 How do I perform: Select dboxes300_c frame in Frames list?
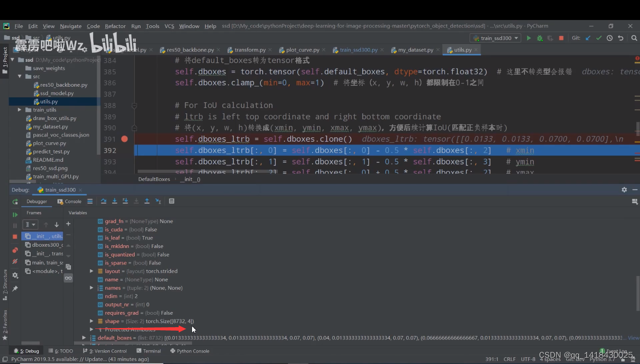[44, 245]
